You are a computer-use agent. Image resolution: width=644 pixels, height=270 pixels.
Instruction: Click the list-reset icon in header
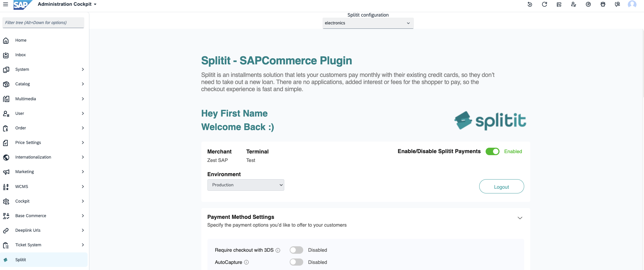(x=559, y=4)
